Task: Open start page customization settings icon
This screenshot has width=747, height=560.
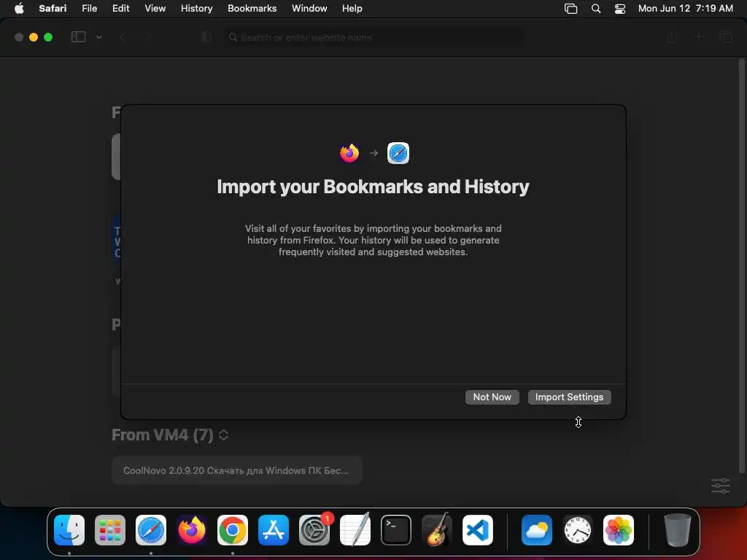Action: (x=720, y=486)
